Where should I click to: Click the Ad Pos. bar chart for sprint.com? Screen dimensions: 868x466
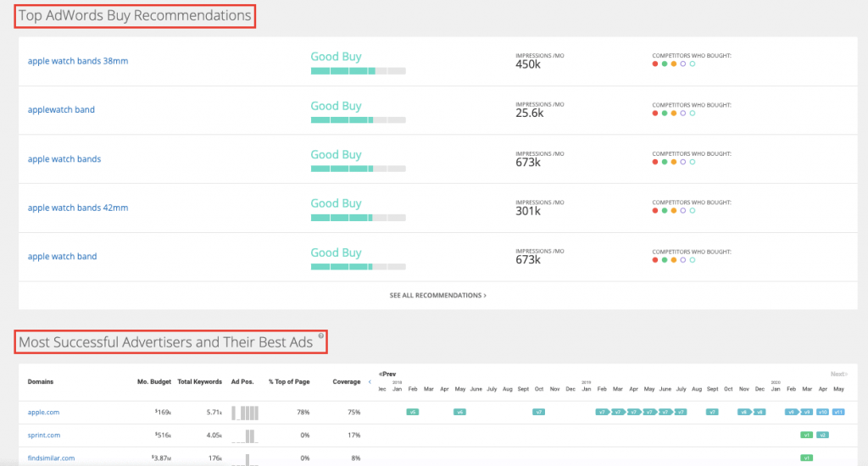pos(244,435)
